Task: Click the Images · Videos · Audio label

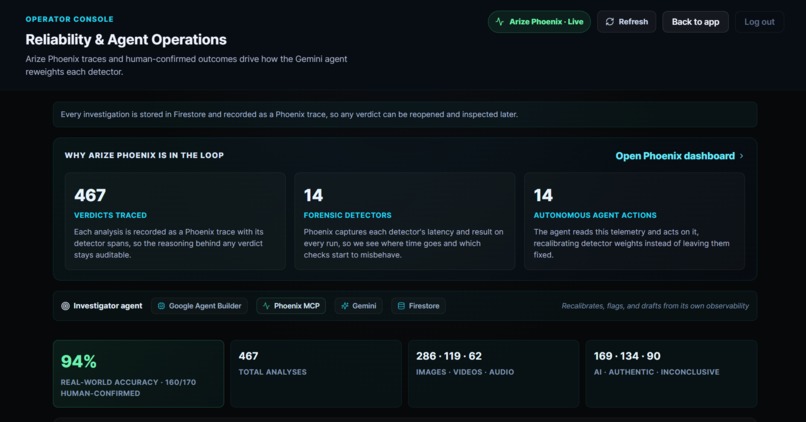Action: (x=465, y=372)
